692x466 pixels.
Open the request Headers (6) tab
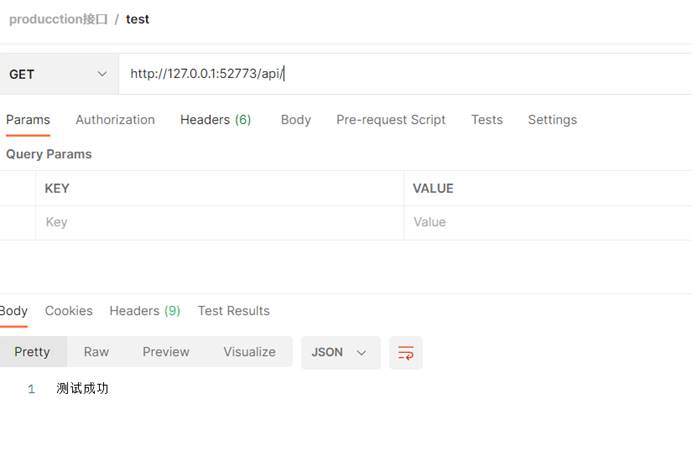215,120
